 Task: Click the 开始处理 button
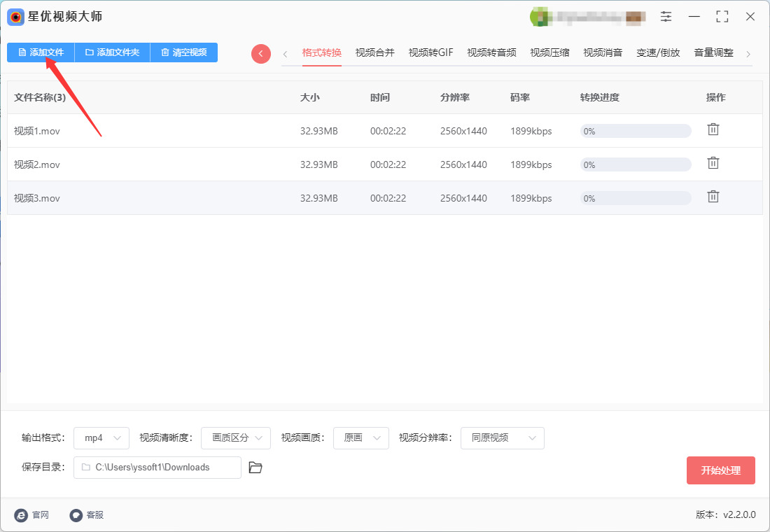(x=720, y=470)
